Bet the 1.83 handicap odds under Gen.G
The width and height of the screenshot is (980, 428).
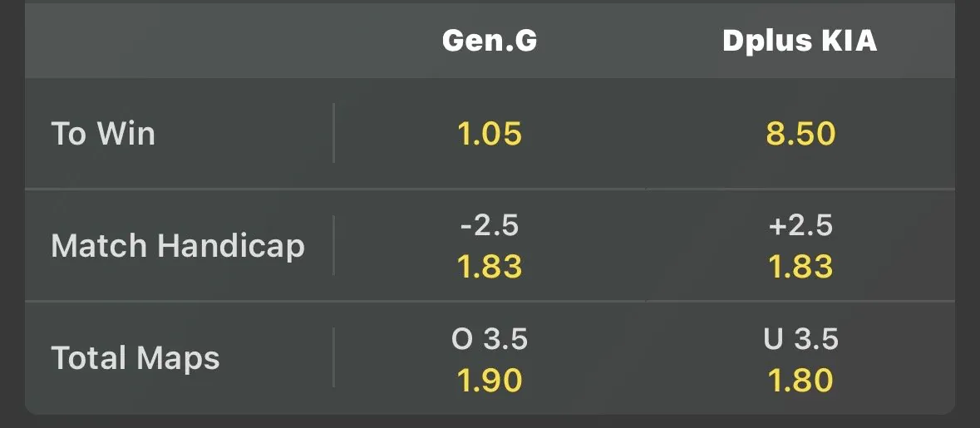[490, 267]
